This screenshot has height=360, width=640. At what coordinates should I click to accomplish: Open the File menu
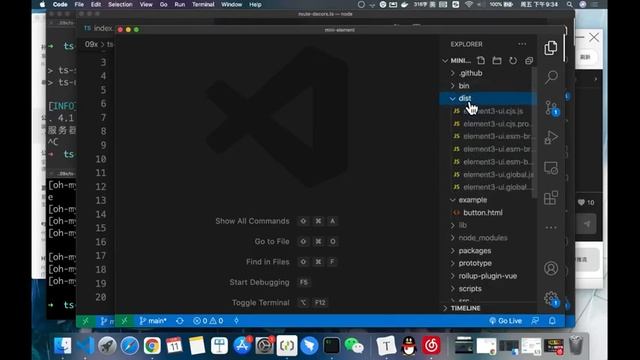(x=79, y=4)
